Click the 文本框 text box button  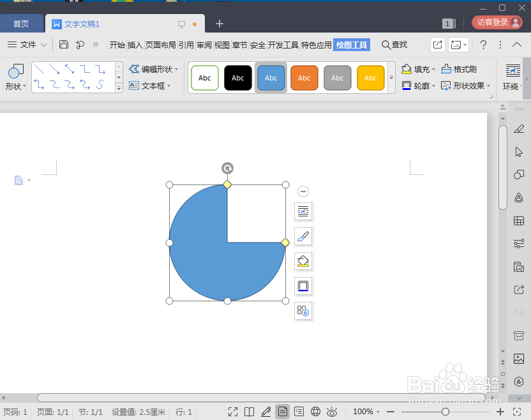click(150, 86)
